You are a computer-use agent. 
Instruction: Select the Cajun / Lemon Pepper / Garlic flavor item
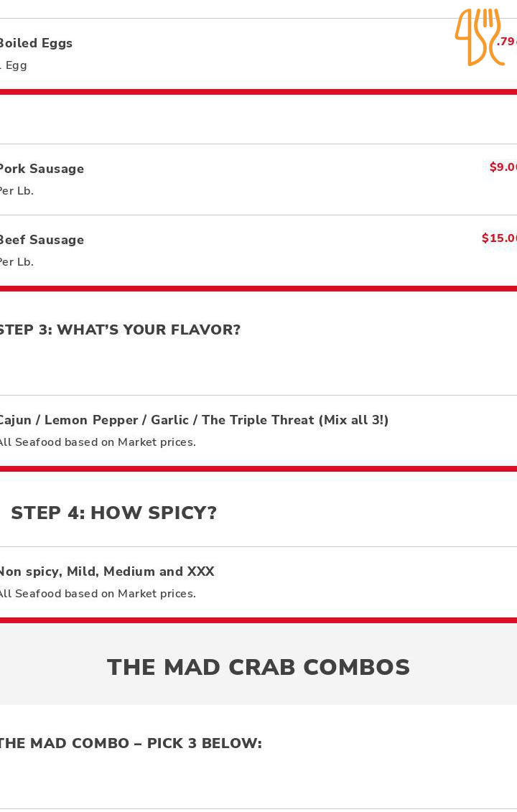point(194,420)
